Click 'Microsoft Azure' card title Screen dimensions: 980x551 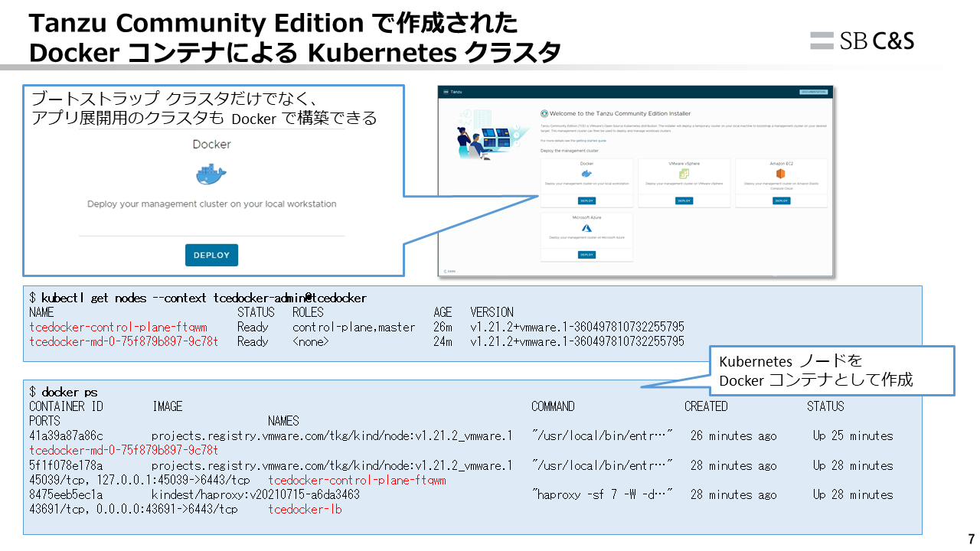(x=586, y=218)
